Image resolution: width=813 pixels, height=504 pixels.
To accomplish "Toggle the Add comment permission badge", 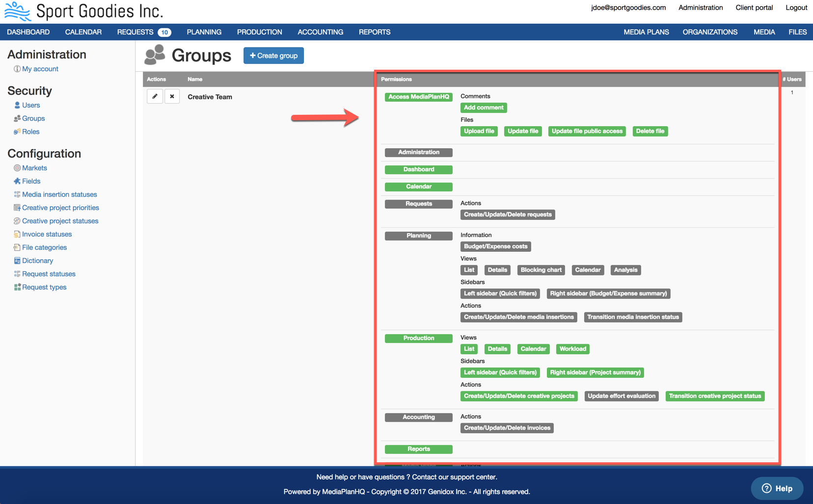I will pyautogui.click(x=483, y=107).
